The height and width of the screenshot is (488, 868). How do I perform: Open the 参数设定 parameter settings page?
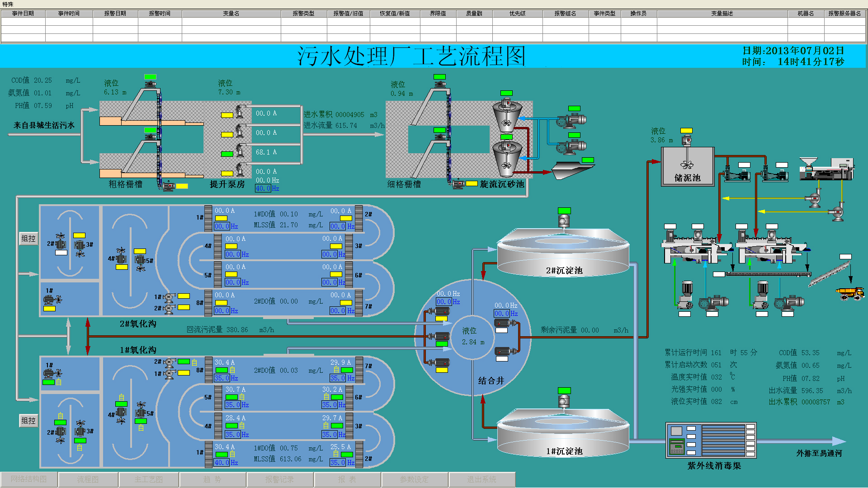[414, 479]
